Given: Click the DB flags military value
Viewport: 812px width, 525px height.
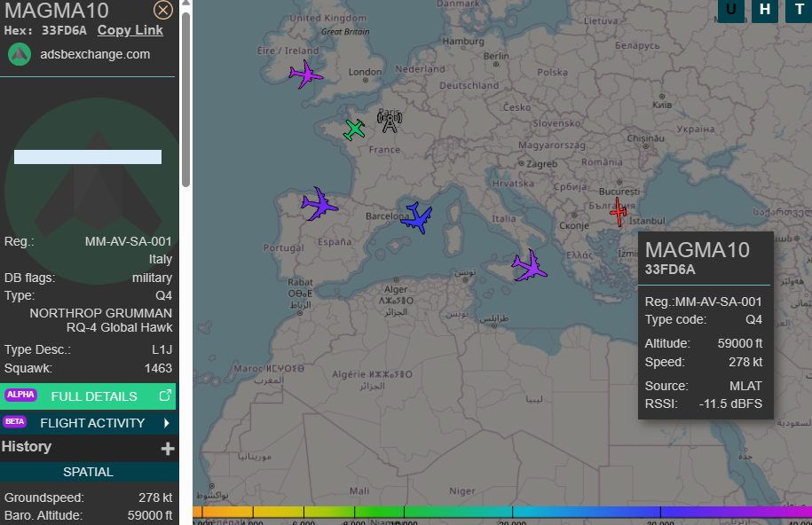Looking at the screenshot, I should [x=153, y=278].
